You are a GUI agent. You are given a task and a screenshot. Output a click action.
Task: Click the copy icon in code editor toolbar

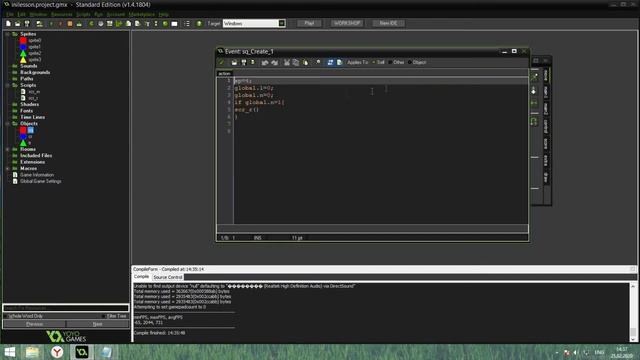point(296,62)
